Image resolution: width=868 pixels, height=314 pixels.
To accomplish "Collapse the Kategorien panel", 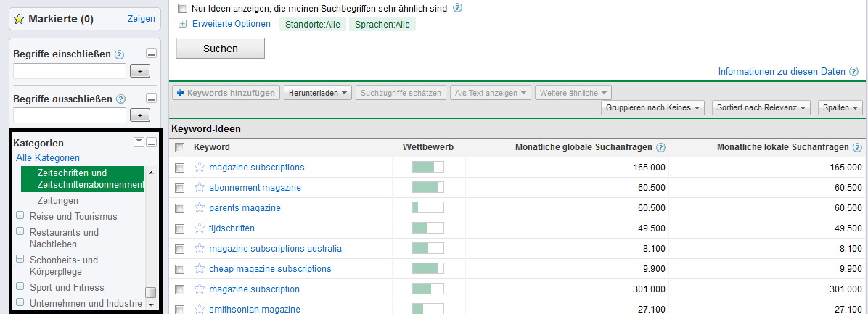I will [x=151, y=143].
